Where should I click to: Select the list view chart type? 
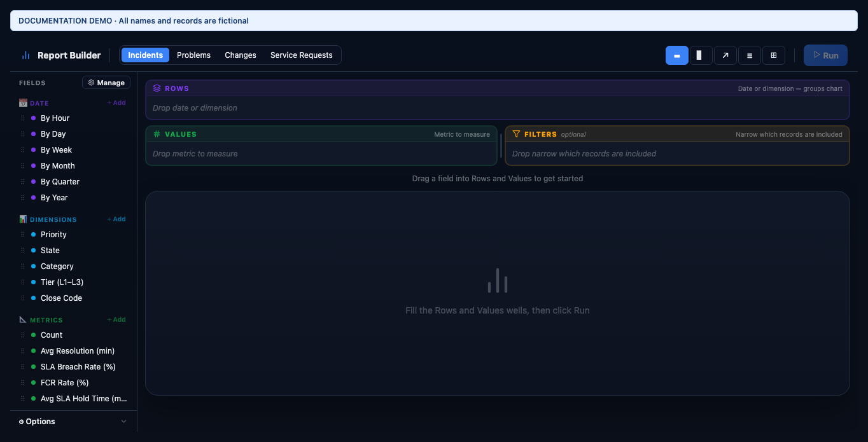click(x=750, y=55)
